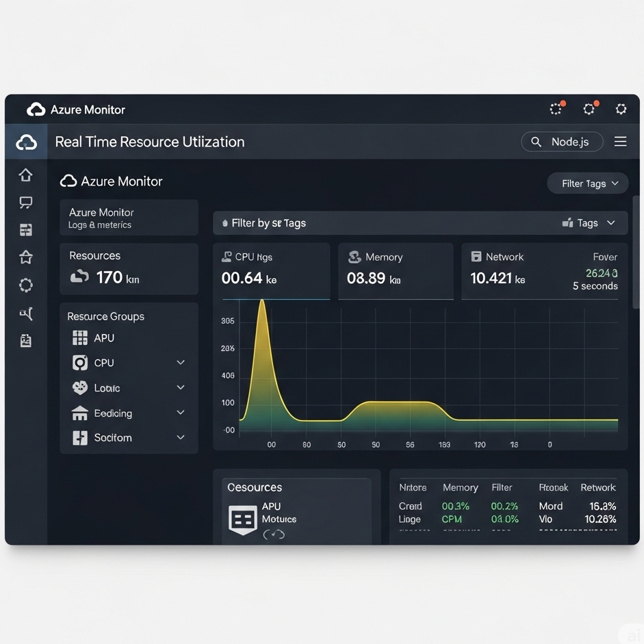Select the Memory metric card
This screenshot has height=644, width=644.
click(x=396, y=271)
